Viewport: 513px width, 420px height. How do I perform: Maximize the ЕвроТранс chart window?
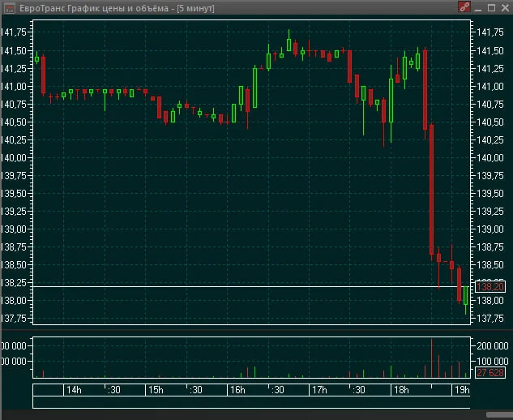pos(491,8)
